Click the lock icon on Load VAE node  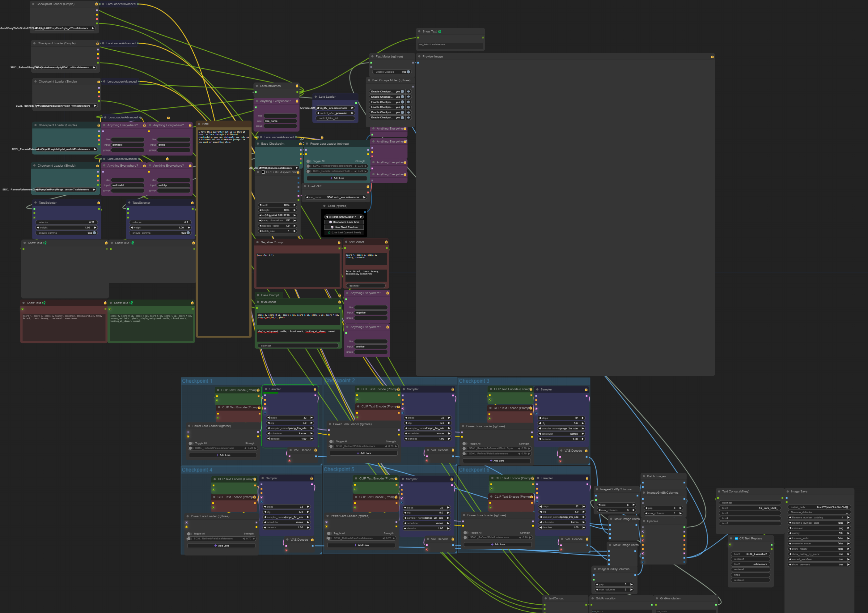[367, 186]
